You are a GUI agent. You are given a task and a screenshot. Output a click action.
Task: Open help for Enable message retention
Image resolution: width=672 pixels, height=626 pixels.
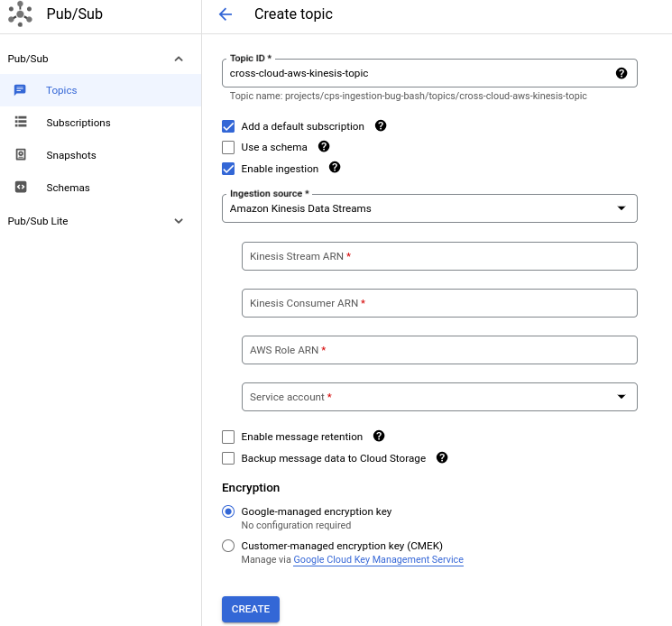pos(379,436)
